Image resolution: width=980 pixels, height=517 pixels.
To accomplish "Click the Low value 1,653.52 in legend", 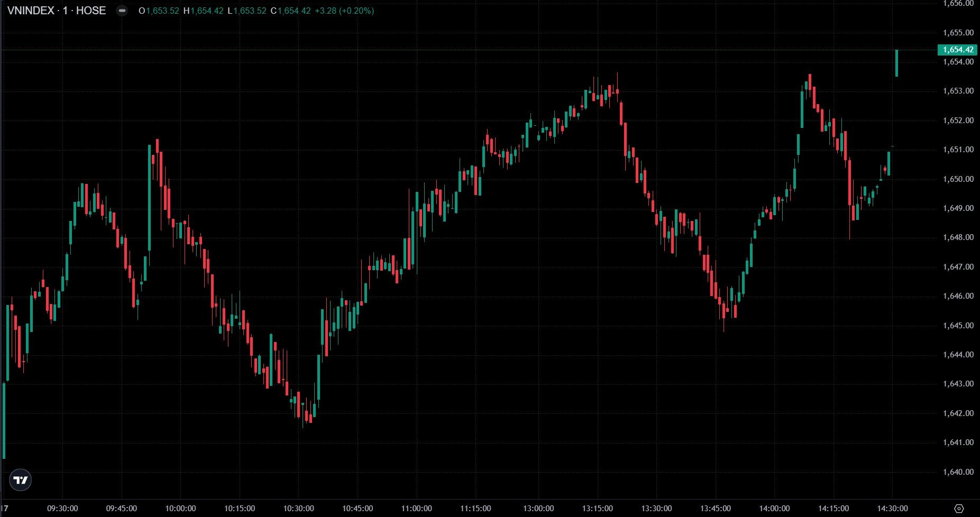I will click(250, 11).
